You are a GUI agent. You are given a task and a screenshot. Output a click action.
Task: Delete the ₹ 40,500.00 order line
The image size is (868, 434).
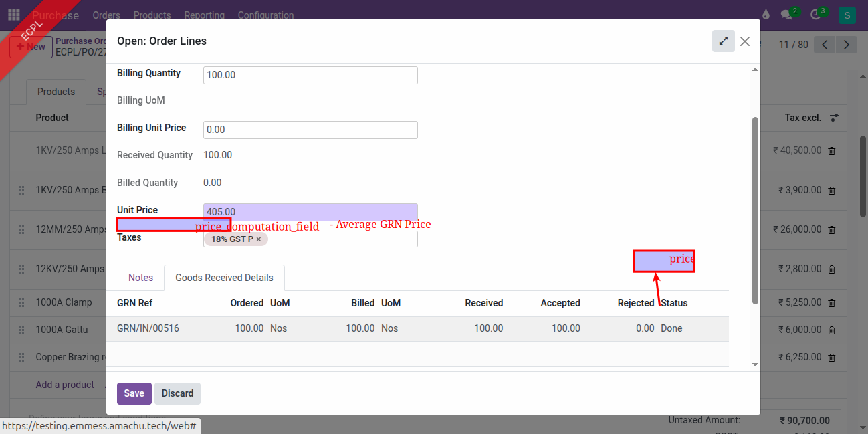coord(832,151)
